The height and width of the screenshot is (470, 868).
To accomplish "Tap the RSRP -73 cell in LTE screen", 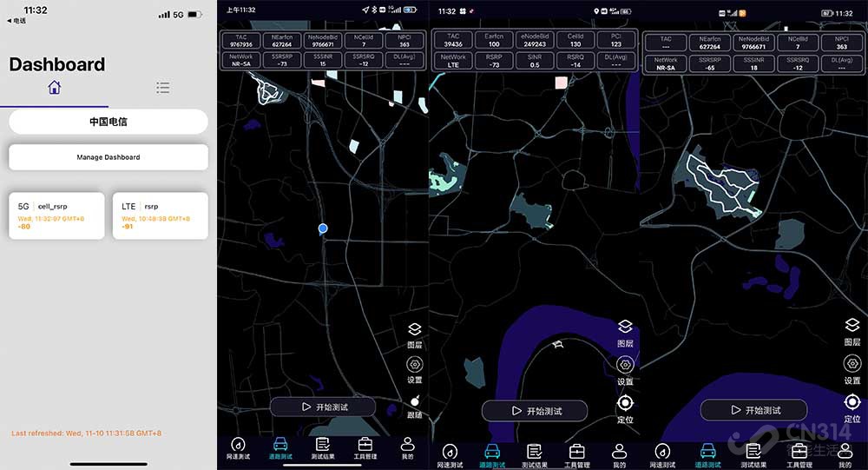I will (494, 61).
